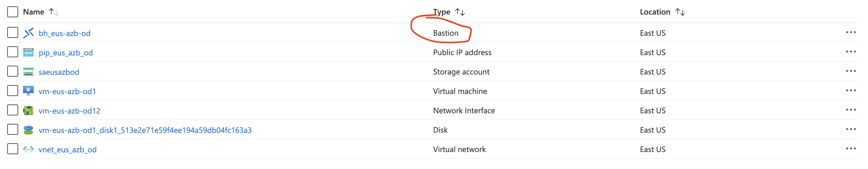The image size is (868, 169).
Task: Click the disk icon beside vm-eus-azb-od1_disk1
Action: [x=28, y=130]
